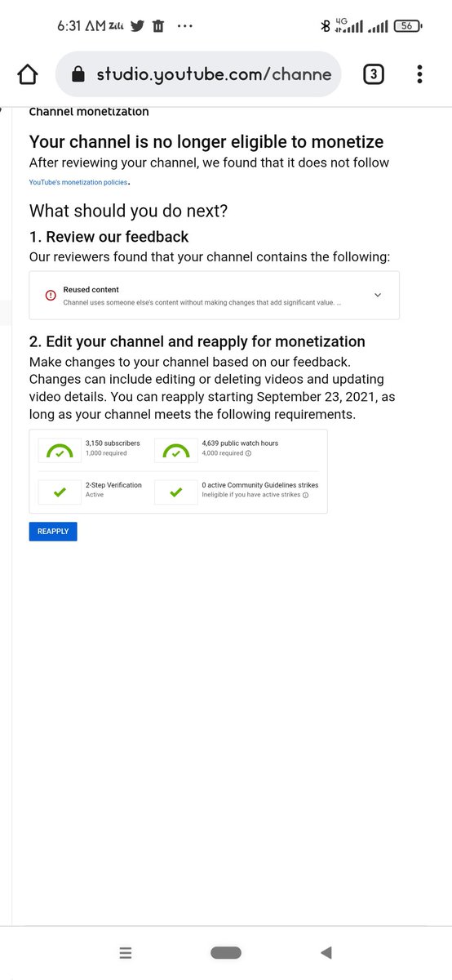Tap the trash notification icon in status bar
The width and height of the screenshot is (452, 980).
(158, 26)
